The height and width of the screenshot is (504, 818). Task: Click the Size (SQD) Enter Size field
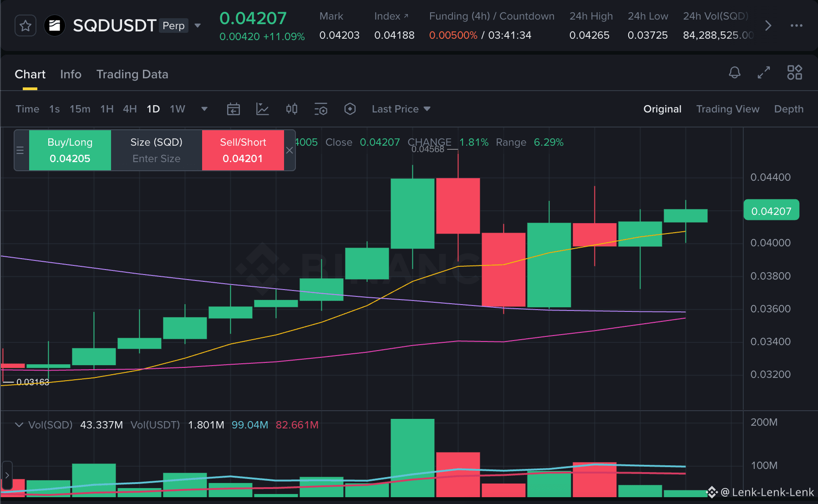pyautogui.click(x=157, y=150)
